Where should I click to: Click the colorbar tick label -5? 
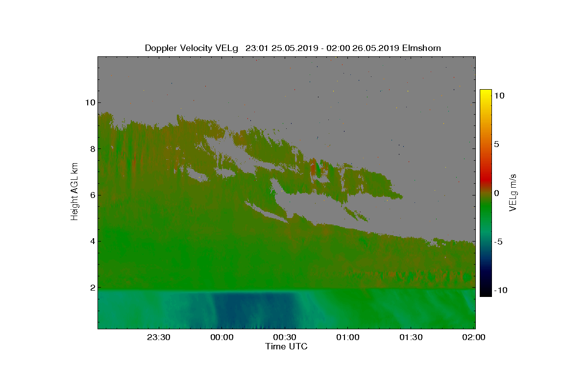[498, 242]
